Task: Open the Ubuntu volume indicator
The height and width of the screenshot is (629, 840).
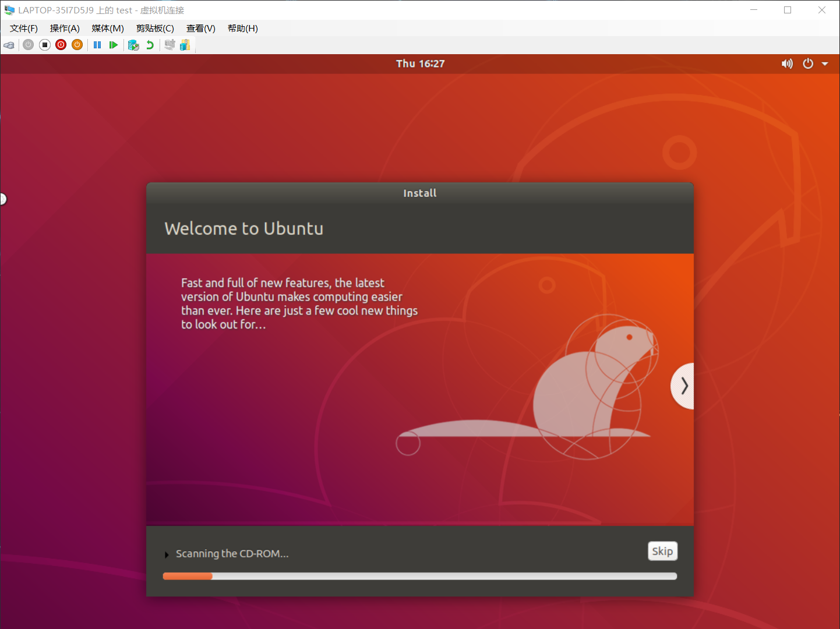Action: (x=787, y=63)
